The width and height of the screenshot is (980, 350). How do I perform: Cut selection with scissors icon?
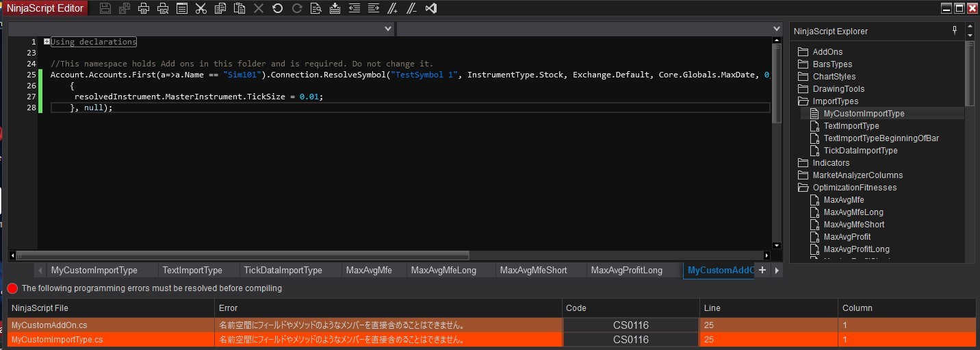[x=201, y=8]
